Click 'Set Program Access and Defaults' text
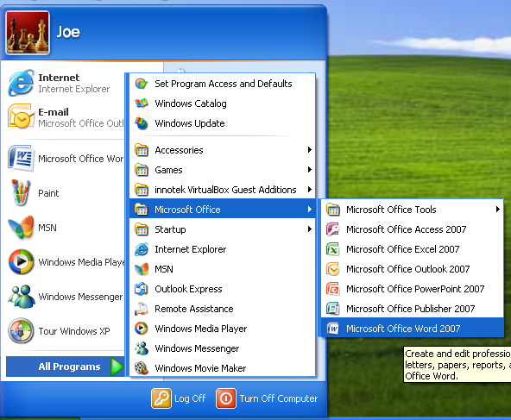511x420 pixels. tap(224, 84)
